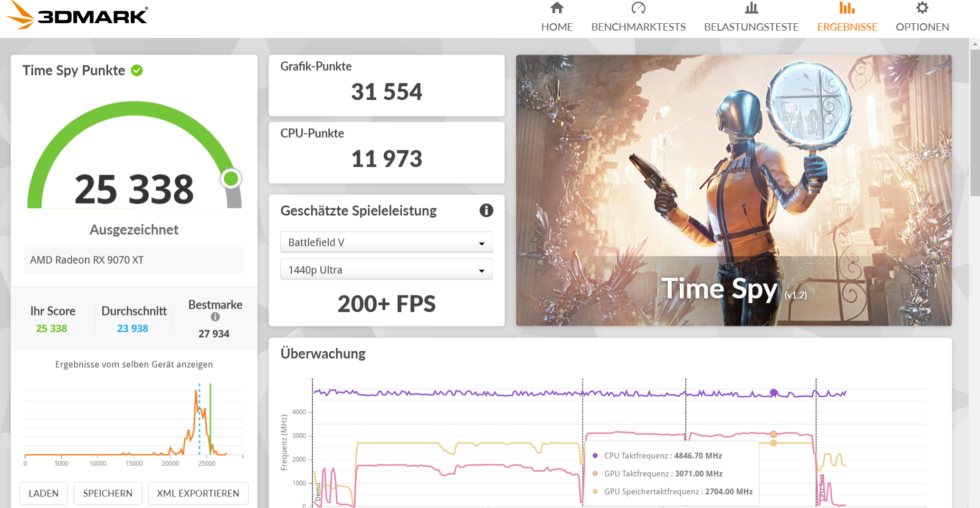Viewport: 980px width, 508px height.
Task: Click the Frequenz (MHz) axis label
Action: [x=284, y=442]
